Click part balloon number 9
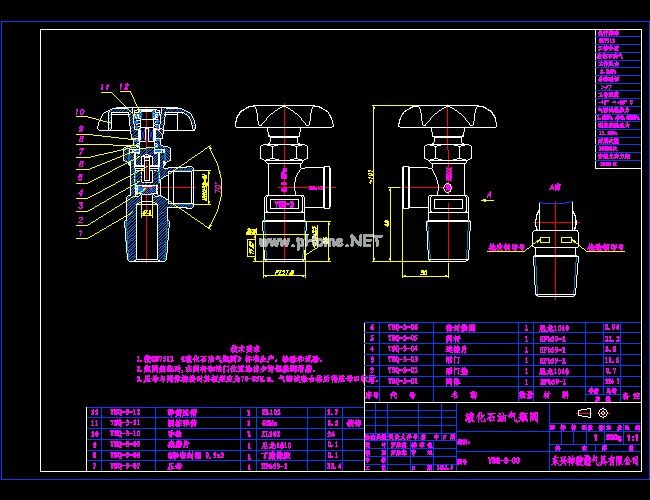Viewport: 650px width, 500px height. [x=81, y=129]
